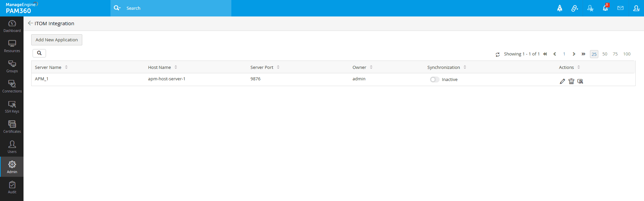The height and width of the screenshot is (201, 644).
Task: Toggle synchronization for APM_1
Action: 434,79
